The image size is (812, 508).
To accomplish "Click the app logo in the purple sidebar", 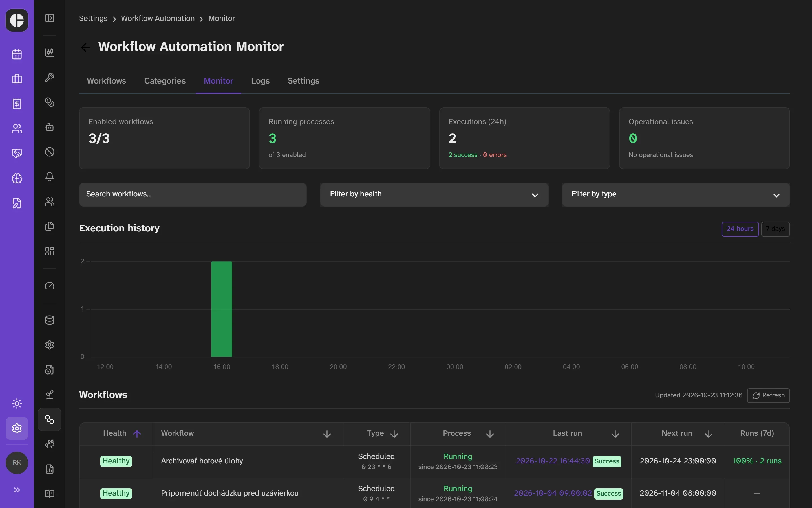I will [17, 20].
